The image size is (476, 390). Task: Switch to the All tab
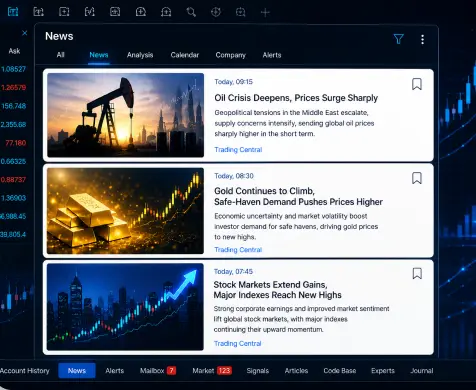pos(60,55)
